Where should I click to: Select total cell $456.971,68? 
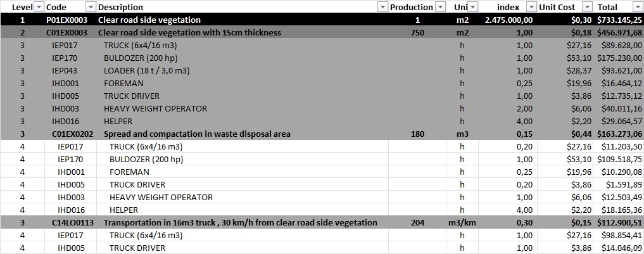click(x=619, y=32)
